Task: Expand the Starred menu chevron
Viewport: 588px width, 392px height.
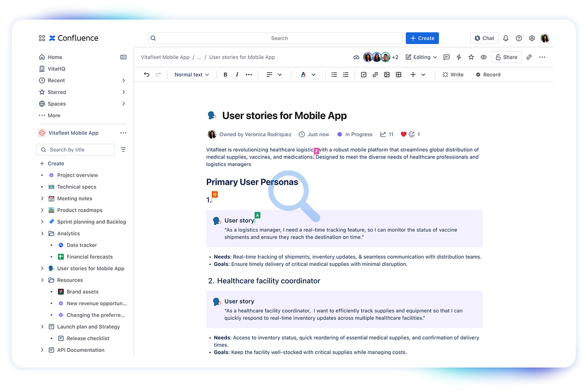Action: [123, 92]
